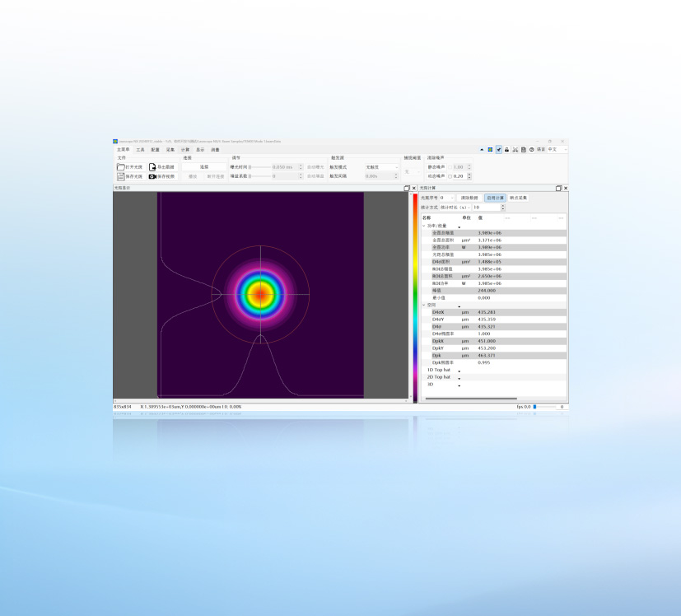Expand the 2D Top hat group

pyautogui.click(x=459, y=378)
